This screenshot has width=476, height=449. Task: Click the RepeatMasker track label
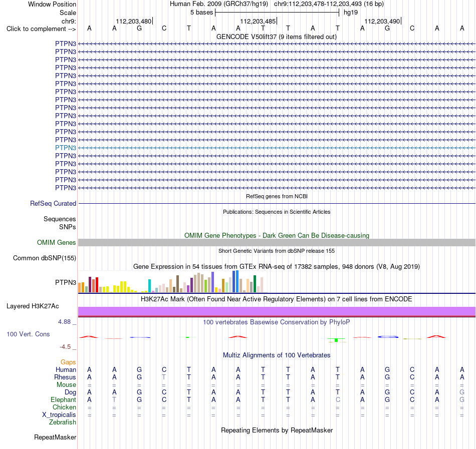(x=55, y=437)
